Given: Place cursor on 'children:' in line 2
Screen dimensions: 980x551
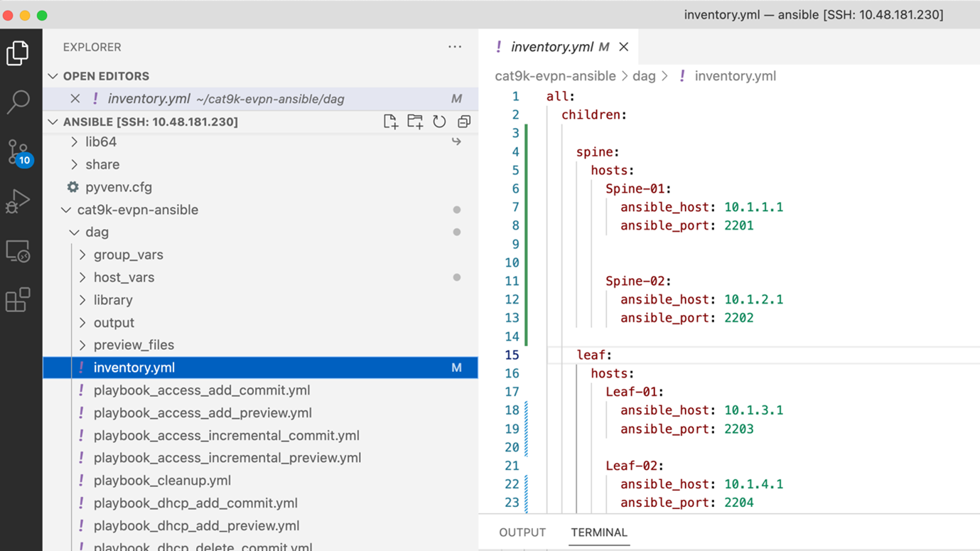Looking at the screenshot, I should coord(594,114).
